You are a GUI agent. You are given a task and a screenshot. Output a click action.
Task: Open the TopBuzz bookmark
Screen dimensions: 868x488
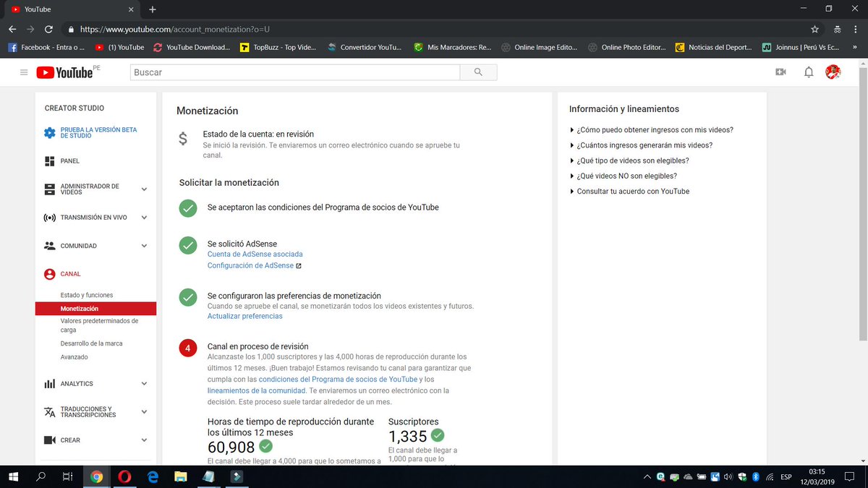coord(278,47)
